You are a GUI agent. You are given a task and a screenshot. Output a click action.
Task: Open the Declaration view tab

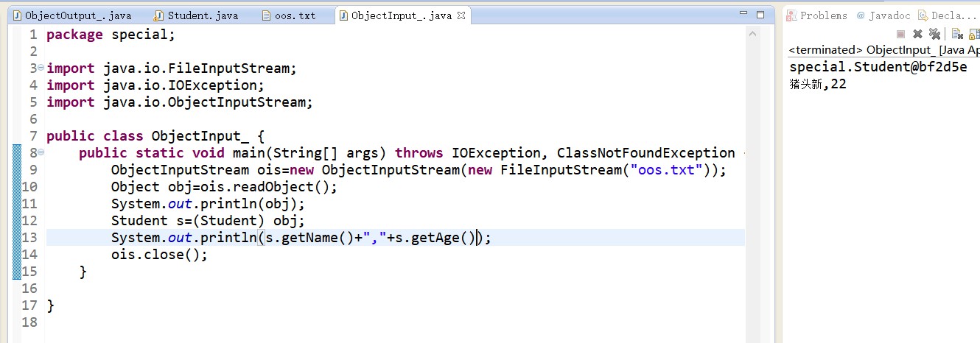click(x=948, y=15)
